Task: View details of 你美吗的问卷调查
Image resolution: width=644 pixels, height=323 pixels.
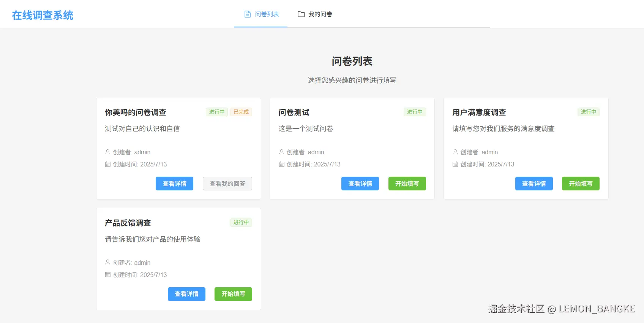Action: (174, 184)
